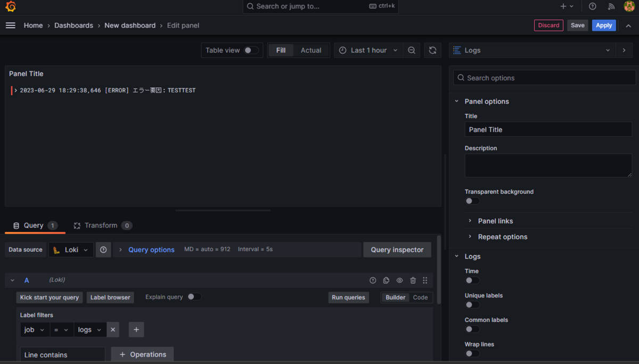
Task: Open the user profile avatar
Action: tap(629, 6)
